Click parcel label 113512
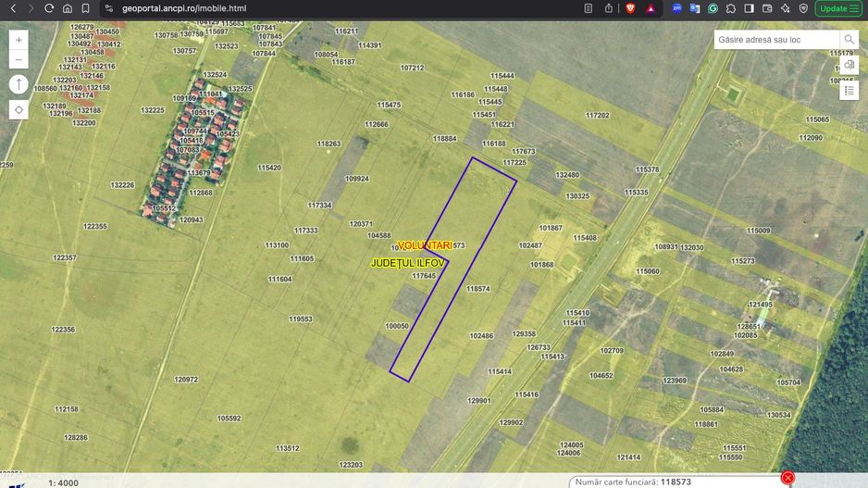 click(x=287, y=448)
